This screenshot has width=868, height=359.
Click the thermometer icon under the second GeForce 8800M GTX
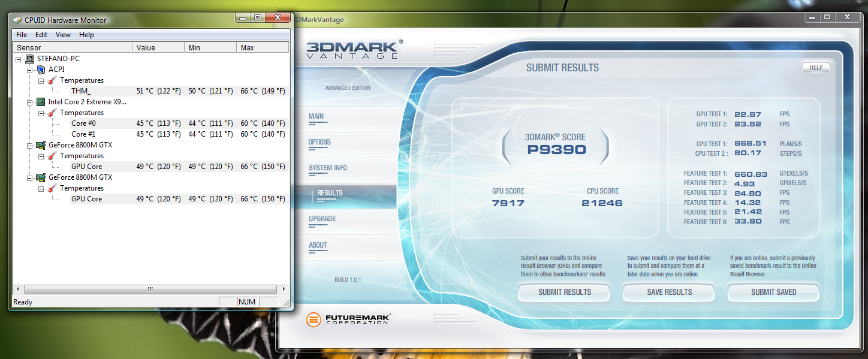52,188
